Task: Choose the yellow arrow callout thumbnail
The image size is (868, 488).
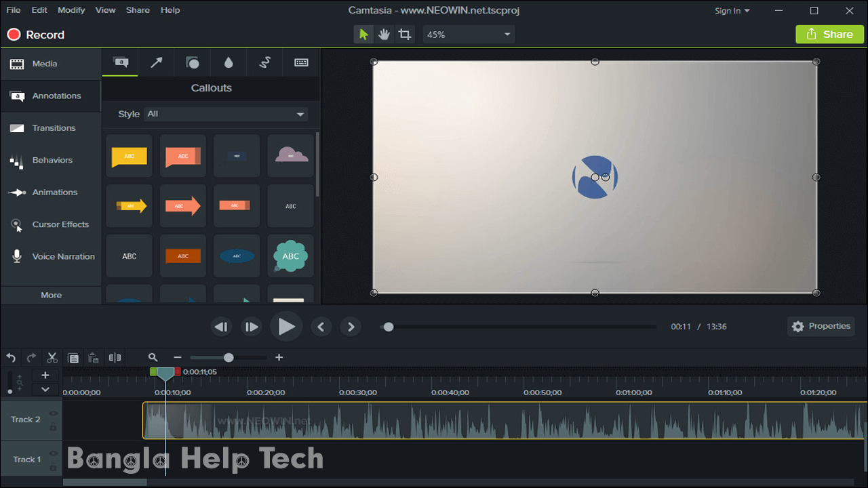Action: coord(130,206)
